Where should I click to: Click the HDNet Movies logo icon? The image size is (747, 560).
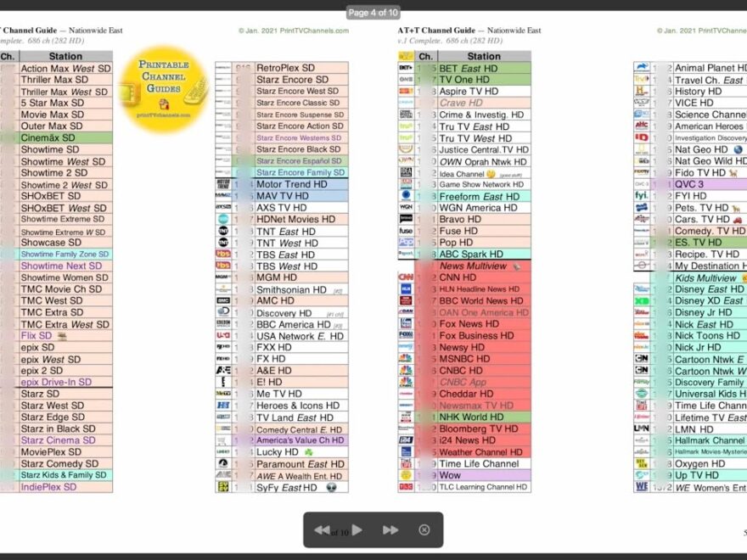tap(223, 219)
